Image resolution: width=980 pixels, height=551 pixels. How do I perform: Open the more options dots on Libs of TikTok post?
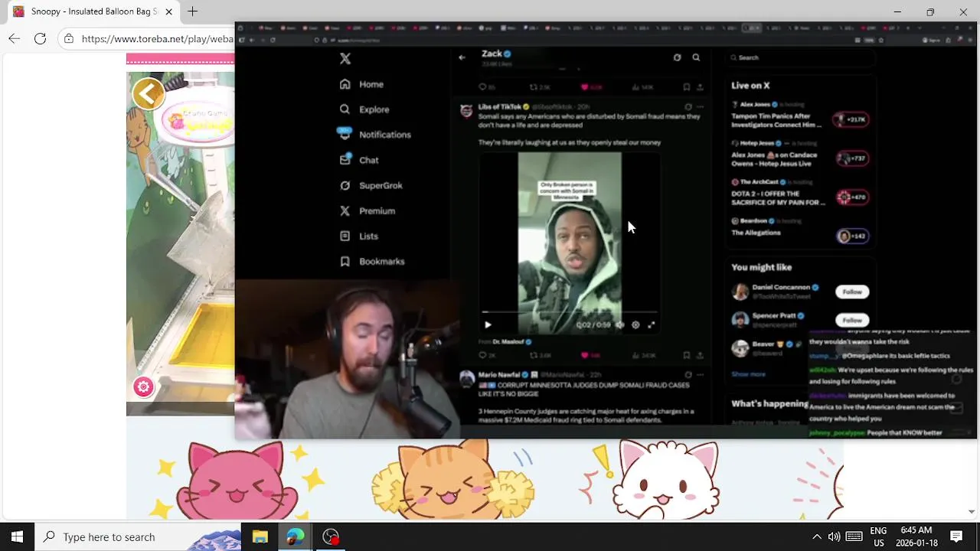(x=700, y=107)
